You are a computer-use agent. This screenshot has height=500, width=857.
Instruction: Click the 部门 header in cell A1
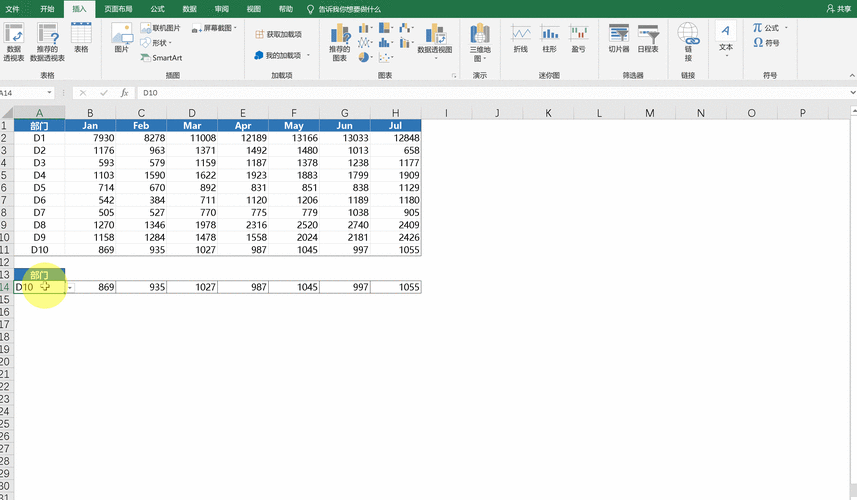(x=39, y=126)
